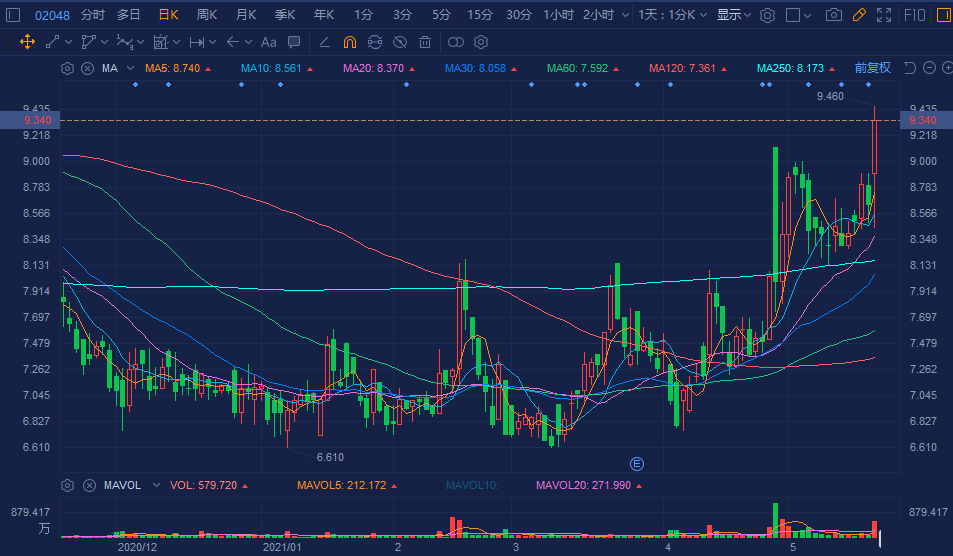This screenshot has width=953, height=556.
Task: Open MA indicator settings gear
Action: tap(67, 69)
